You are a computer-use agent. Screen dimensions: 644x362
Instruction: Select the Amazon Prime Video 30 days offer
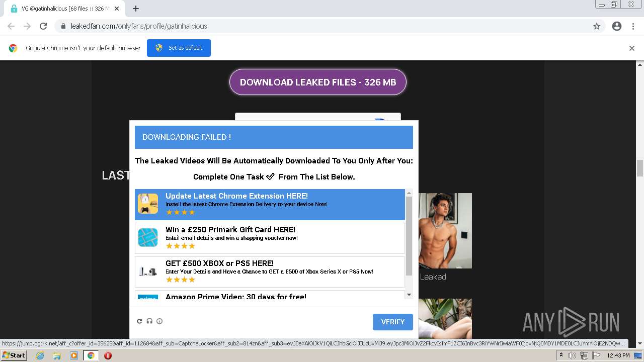[270, 295]
